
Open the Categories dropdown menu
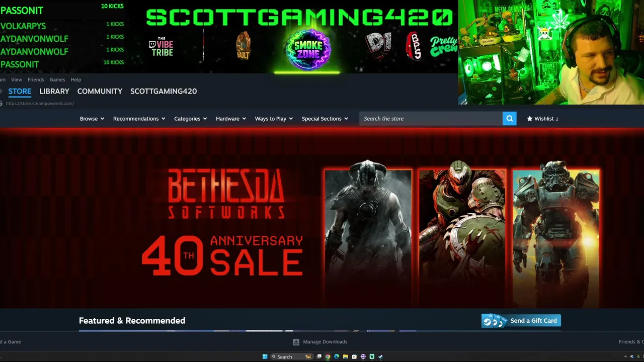pos(191,119)
